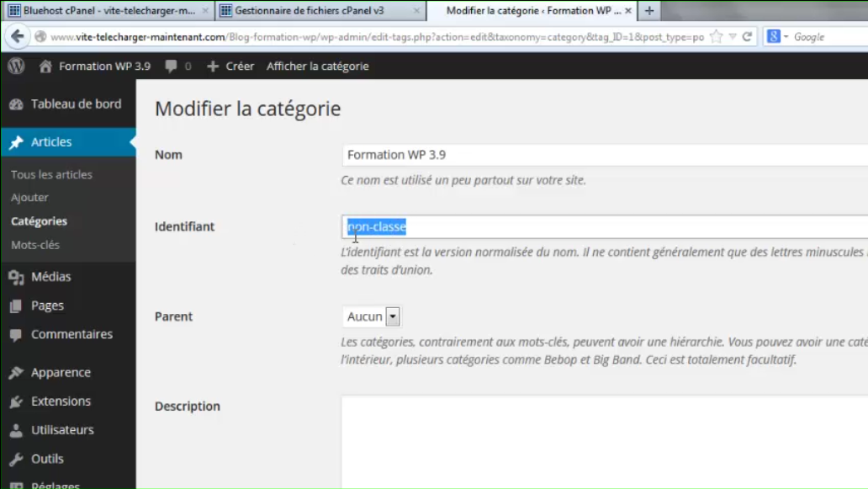Screen dimensions: 868x489
Task: Go to Tous les articles
Action: (51, 174)
